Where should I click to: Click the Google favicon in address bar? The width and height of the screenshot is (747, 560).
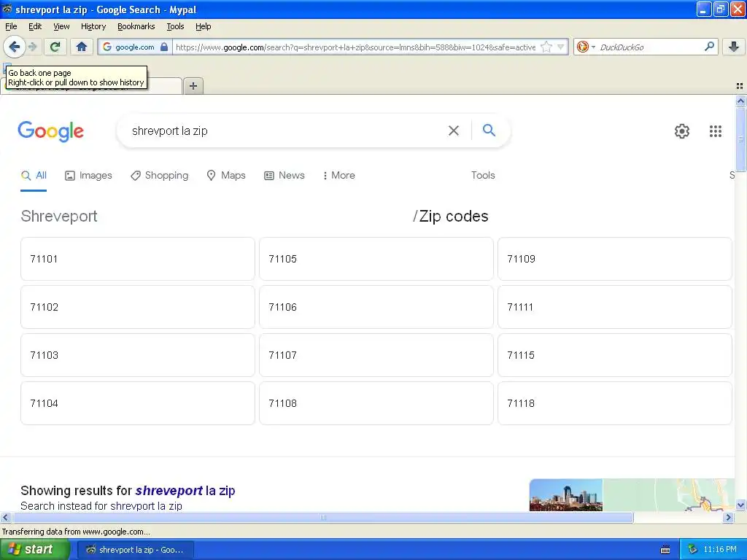tap(107, 47)
